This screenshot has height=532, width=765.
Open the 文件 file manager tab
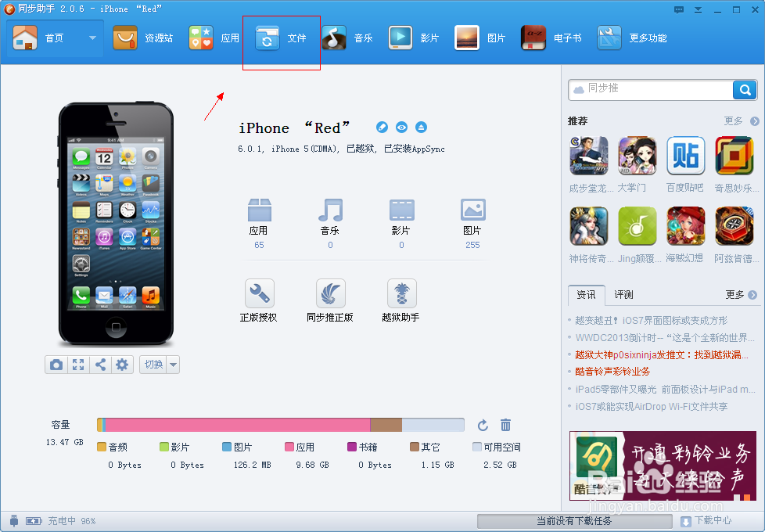coord(281,38)
